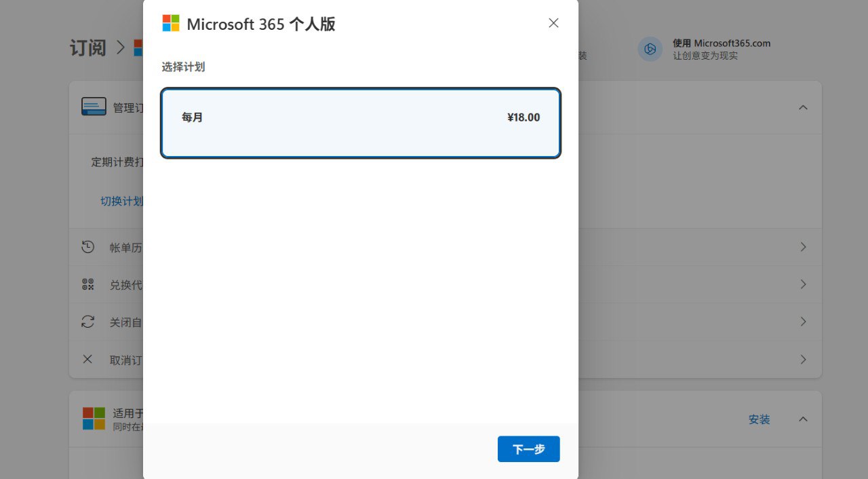
Task: Click the 取消订阅 X icon
Action: click(87, 359)
